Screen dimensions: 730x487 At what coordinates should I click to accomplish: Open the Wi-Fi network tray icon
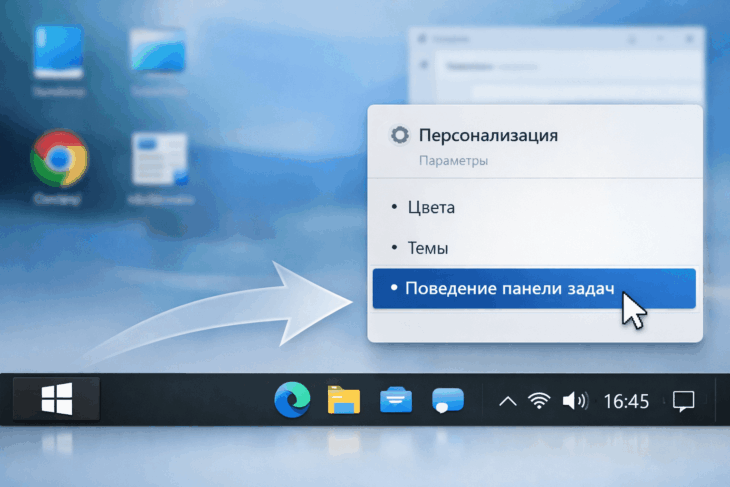click(539, 400)
